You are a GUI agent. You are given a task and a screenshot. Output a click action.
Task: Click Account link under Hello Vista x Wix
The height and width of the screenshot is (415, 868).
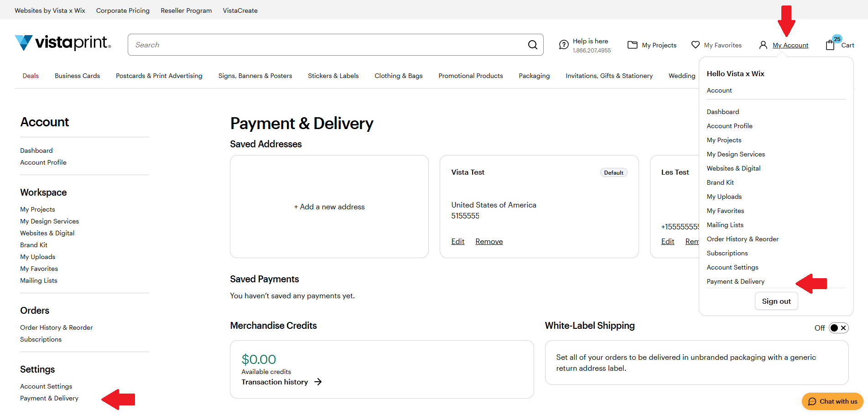coord(719,90)
